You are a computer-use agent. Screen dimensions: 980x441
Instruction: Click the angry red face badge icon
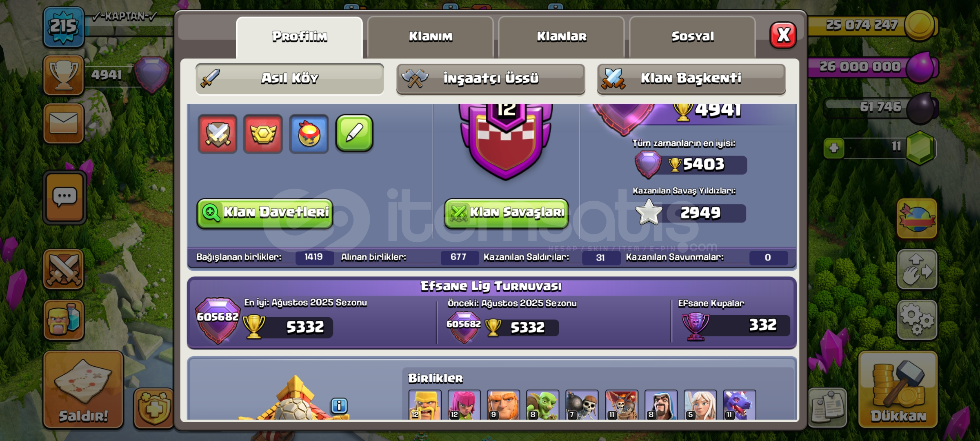click(309, 134)
